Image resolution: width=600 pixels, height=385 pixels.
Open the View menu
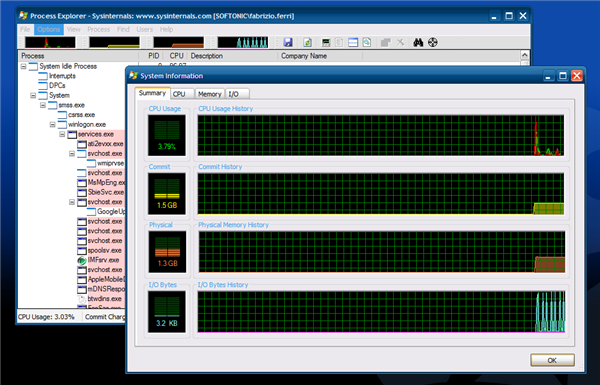(73, 29)
